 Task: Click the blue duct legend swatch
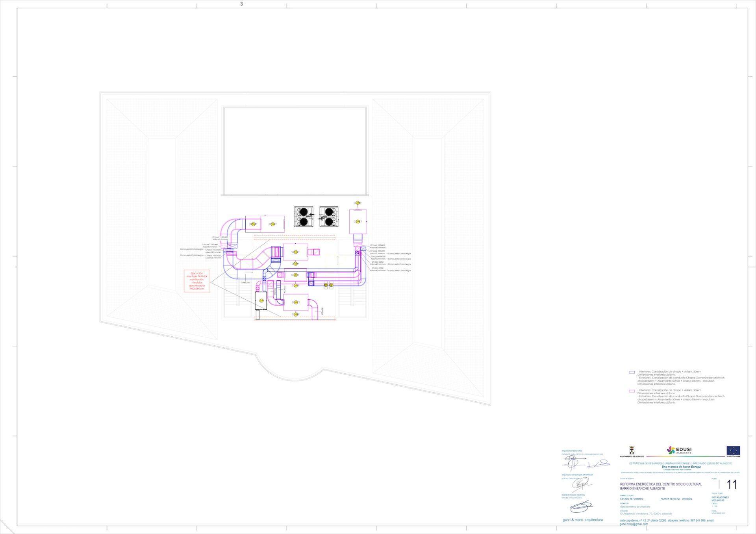coord(632,372)
